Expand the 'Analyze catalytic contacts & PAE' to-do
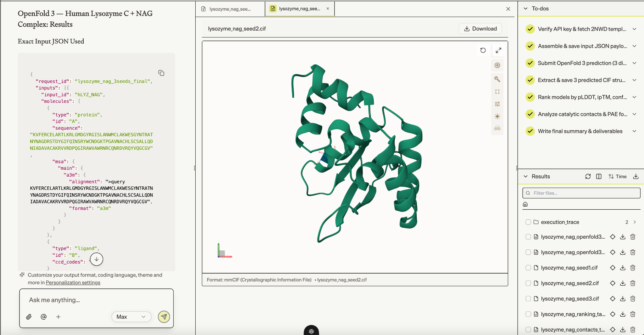Screen dimensions: 644x335 pyautogui.click(x=635, y=114)
